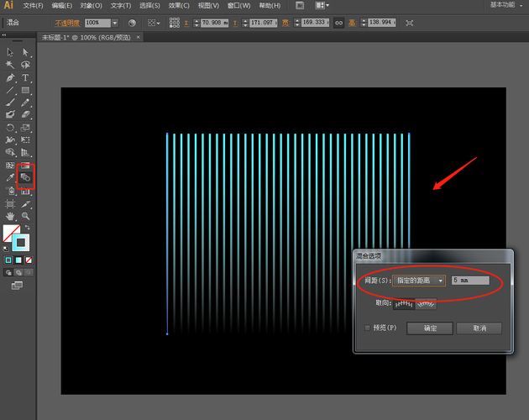The width and height of the screenshot is (529, 420).
Task: Open the opacity 100% dropdown arrow
Action: tap(115, 23)
